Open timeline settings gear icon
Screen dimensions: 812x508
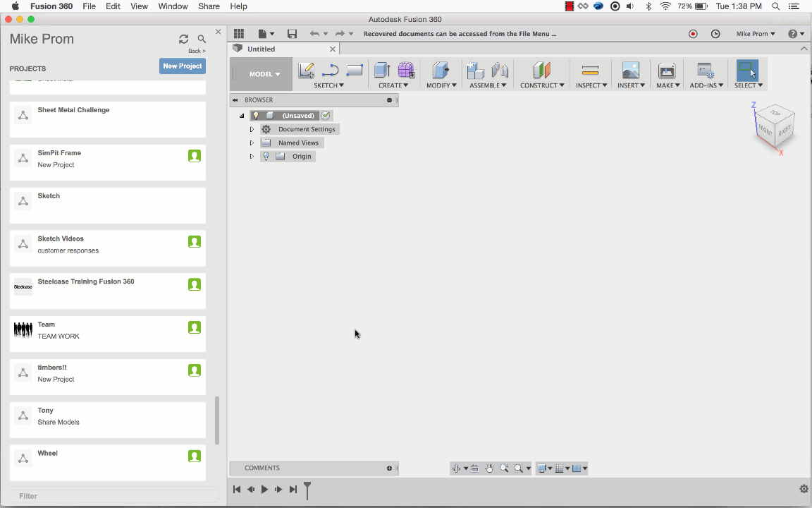(x=804, y=489)
